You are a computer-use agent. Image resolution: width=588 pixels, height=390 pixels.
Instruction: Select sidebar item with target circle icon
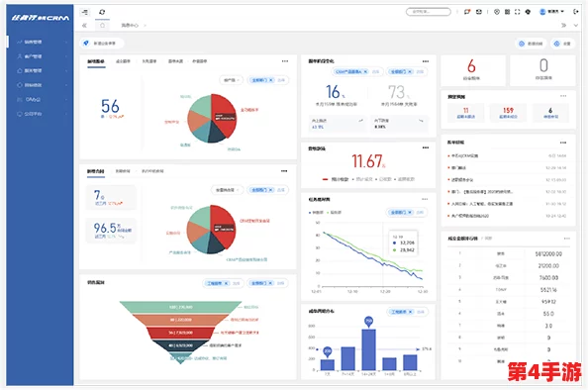[x=42, y=85]
